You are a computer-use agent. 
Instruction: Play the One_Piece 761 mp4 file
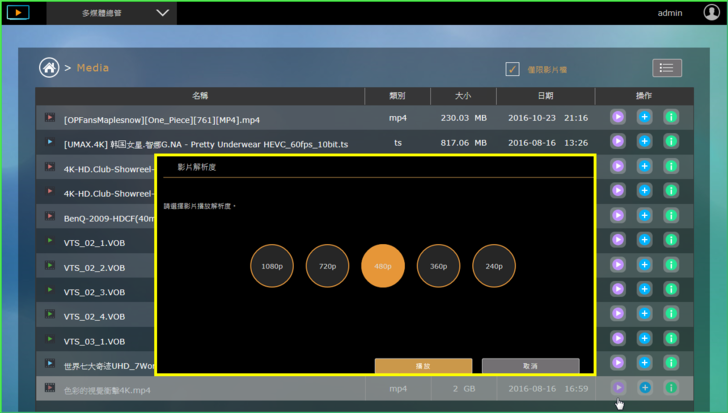click(618, 118)
